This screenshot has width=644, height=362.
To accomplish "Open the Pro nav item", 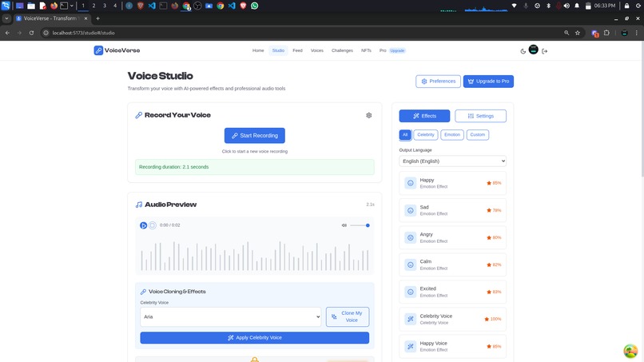I will [383, 50].
